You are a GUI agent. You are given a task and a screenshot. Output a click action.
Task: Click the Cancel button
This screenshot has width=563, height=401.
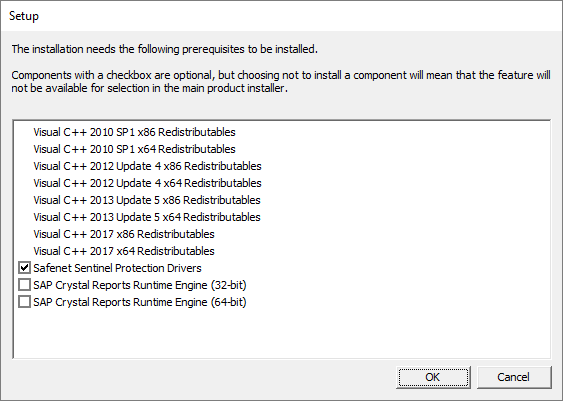click(x=514, y=377)
